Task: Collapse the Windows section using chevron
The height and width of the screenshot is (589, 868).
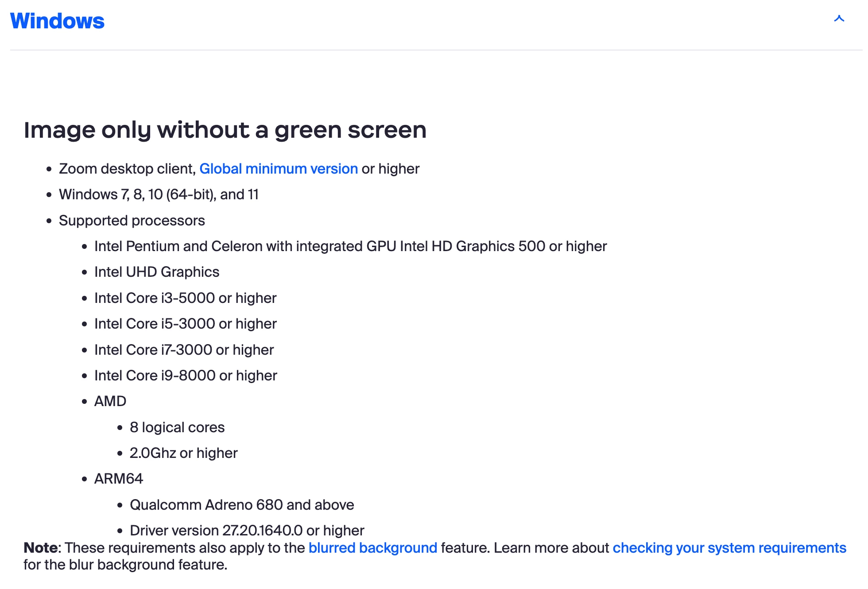Action: point(839,19)
